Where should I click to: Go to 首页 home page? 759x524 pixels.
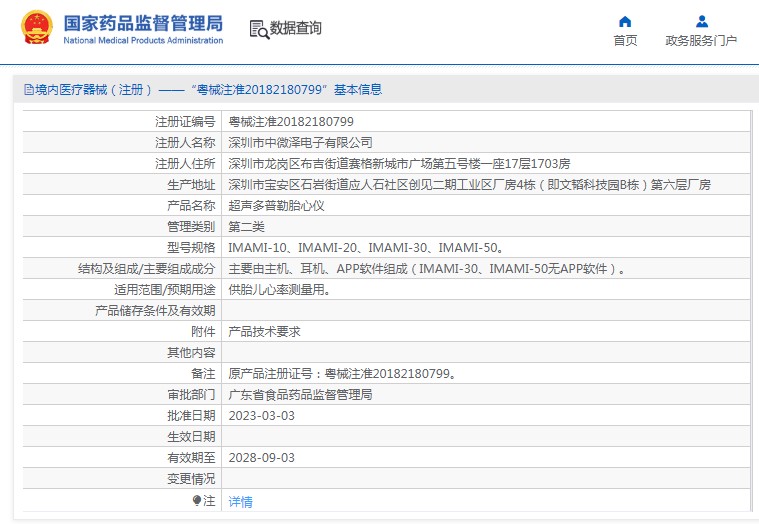tap(625, 41)
